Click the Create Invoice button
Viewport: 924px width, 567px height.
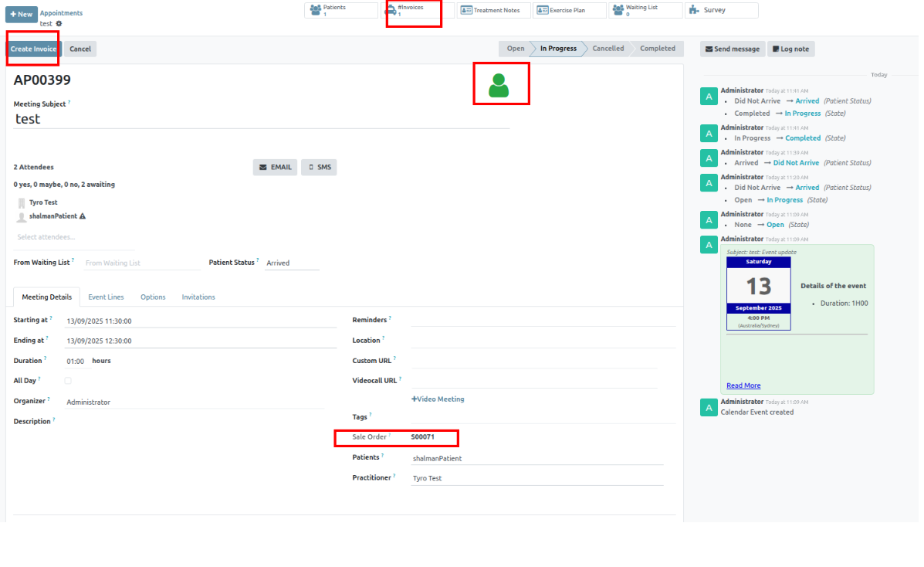[33, 49]
